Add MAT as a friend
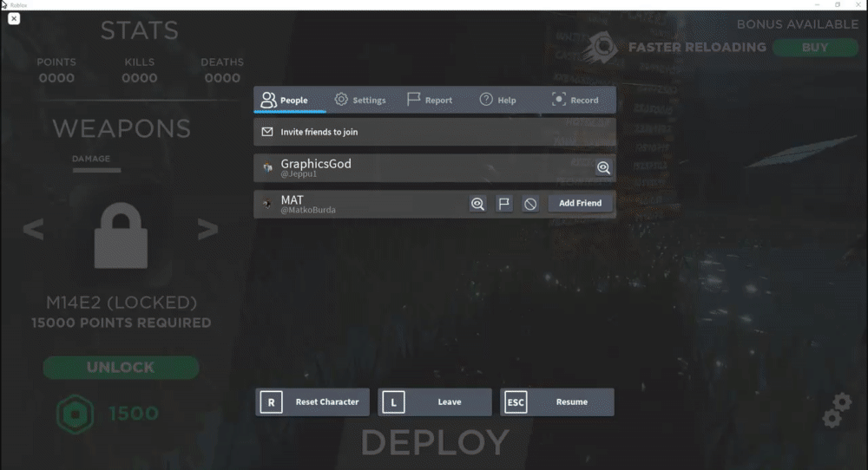 coord(580,203)
